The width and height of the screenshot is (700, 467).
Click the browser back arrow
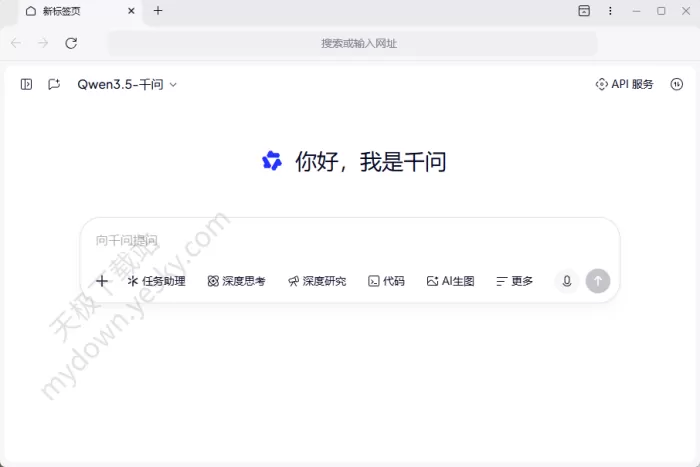pyautogui.click(x=16, y=43)
